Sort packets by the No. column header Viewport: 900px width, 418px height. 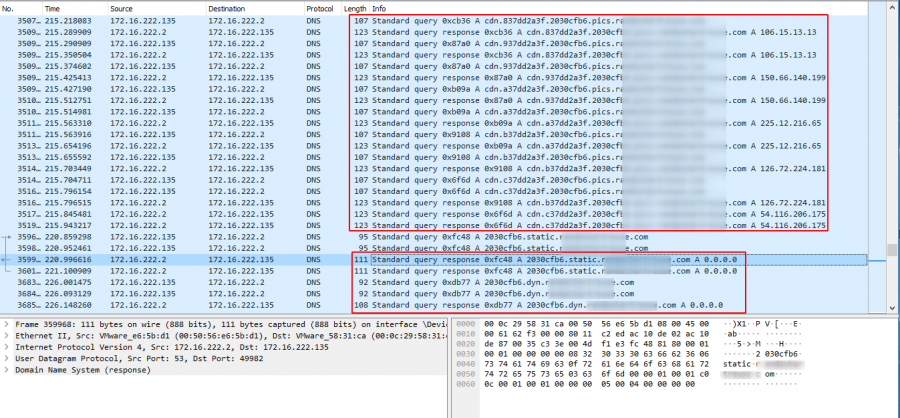click(20, 8)
